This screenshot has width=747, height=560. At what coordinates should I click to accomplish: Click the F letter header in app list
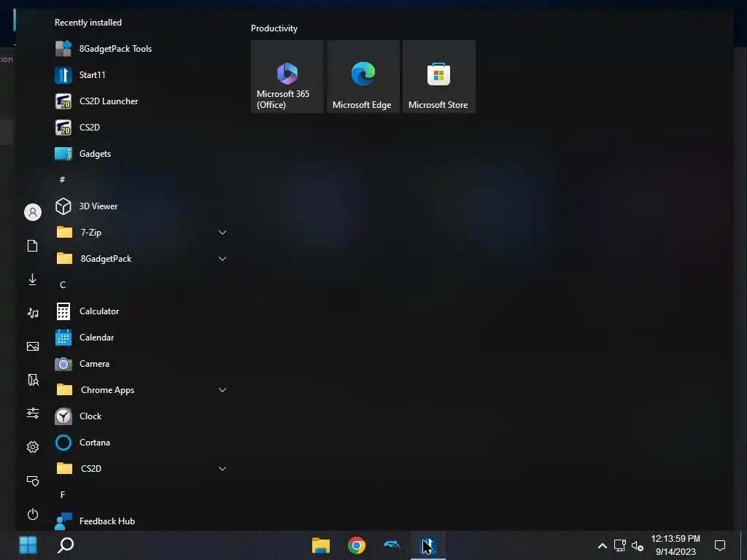pyautogui.click(x=63, y=495)
